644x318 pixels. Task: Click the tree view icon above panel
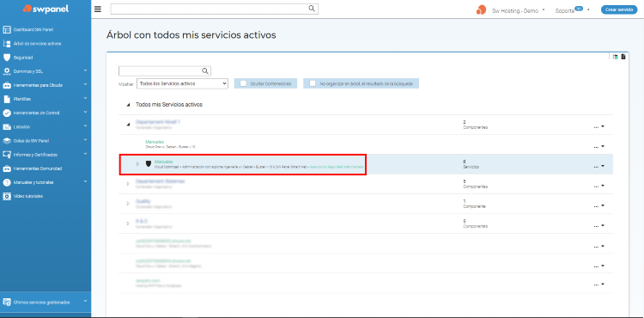pyautogui.click(x=616, y=57)
